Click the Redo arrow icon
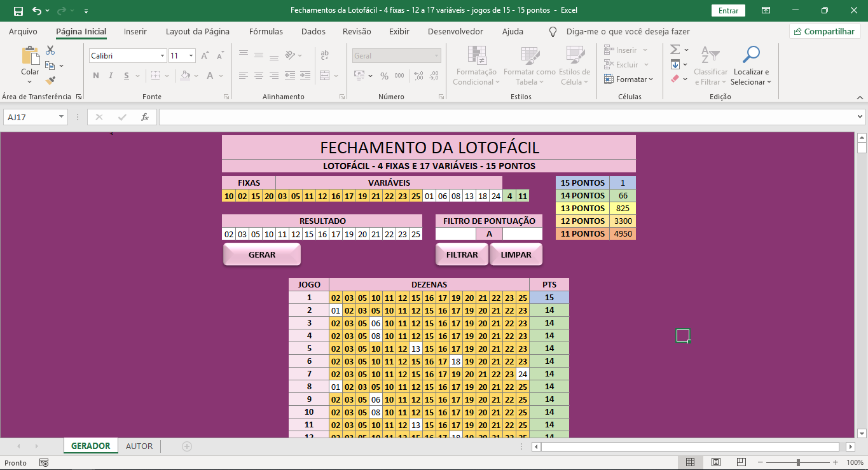Viewport: 868px width, 470px height. (x=61, y=11)
